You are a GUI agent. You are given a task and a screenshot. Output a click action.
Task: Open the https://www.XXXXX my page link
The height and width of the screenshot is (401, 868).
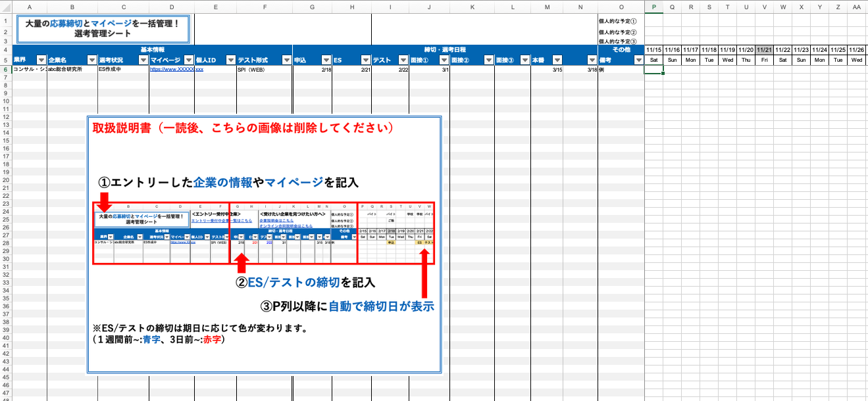point(171,68)
